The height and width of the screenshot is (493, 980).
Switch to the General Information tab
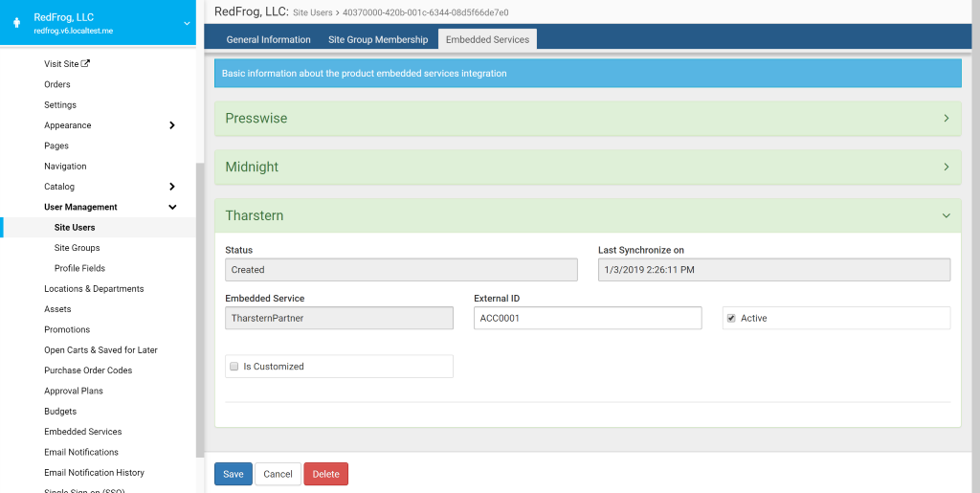tap(268, 39)
